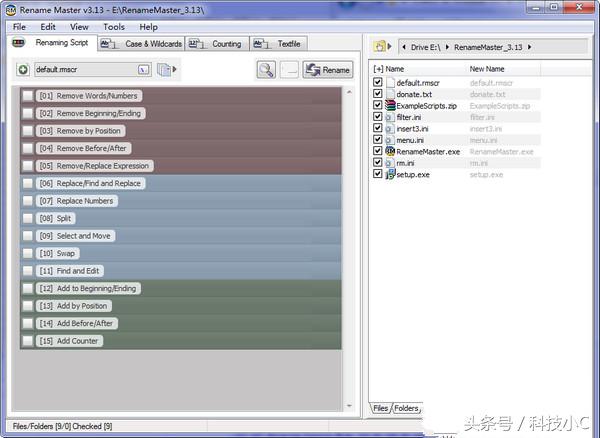The width and height of the screenshot is (600, 438).
Task: Switch to the Textfile tab
Action: [x=278, y=44]
